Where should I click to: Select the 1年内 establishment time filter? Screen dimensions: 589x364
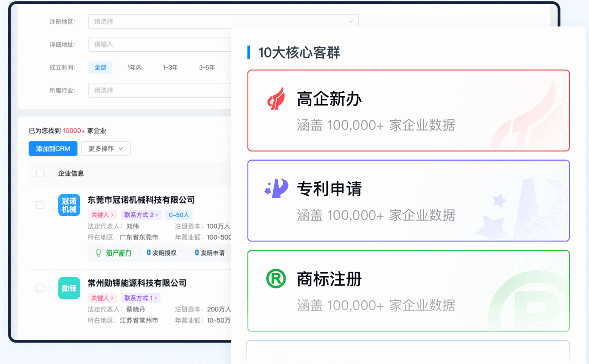134,68
